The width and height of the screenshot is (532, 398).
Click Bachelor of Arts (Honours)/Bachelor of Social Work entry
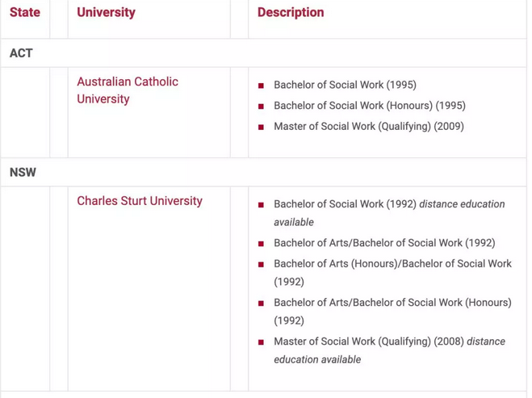point(392,264)
